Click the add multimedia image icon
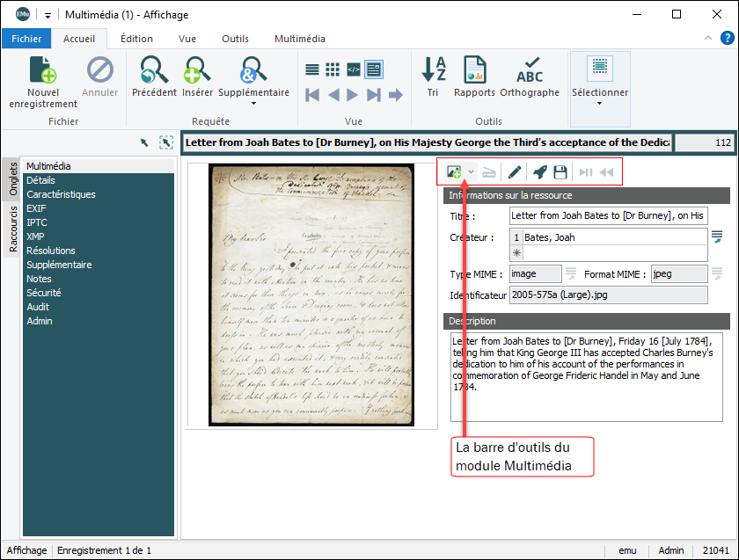The image size is (739, 560). click(x=455, y=172)
